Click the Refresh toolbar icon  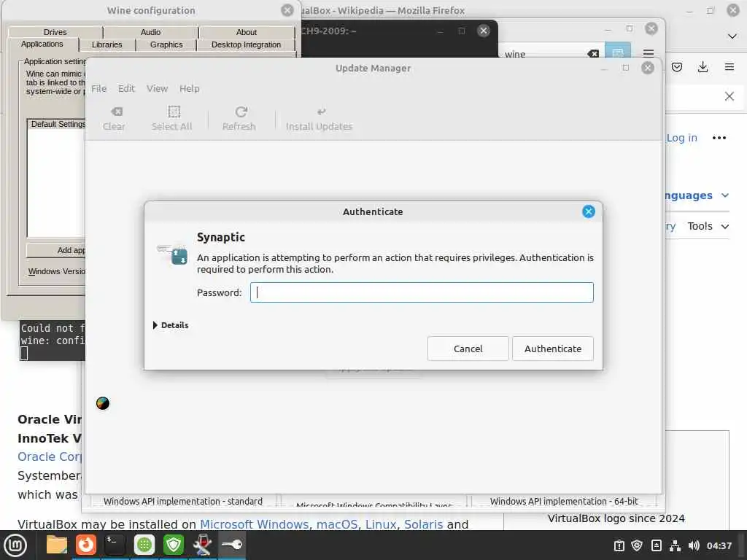pos(239,118)
